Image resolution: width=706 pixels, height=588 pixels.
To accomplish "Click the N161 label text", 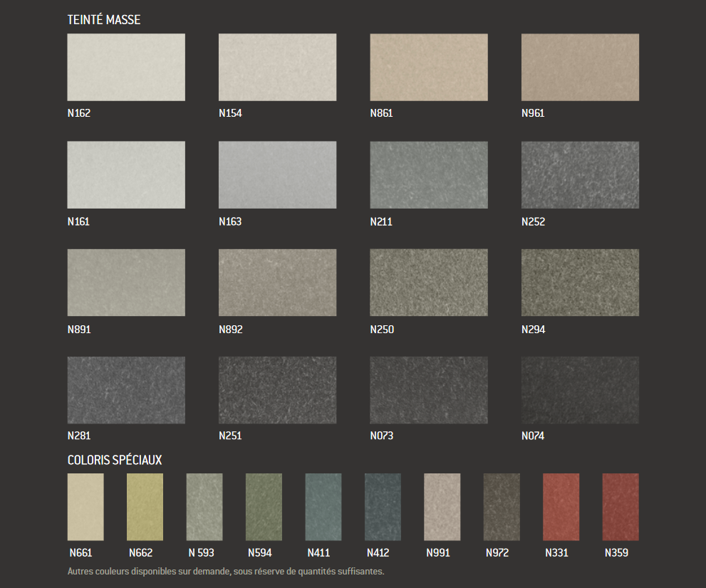I will click(x=78, y=221).
